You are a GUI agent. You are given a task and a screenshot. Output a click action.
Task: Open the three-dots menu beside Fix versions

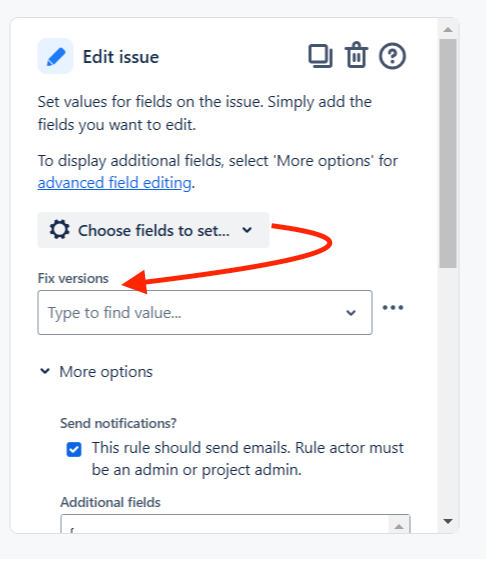393,308
